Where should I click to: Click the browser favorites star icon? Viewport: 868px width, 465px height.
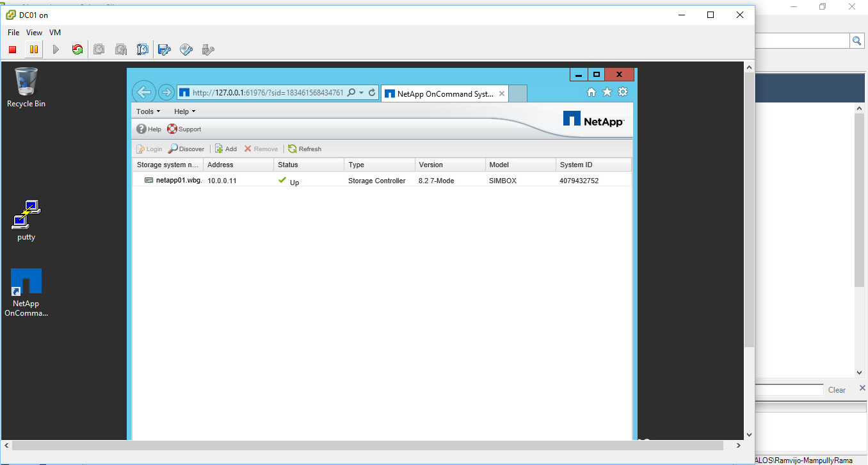(607, 92)
